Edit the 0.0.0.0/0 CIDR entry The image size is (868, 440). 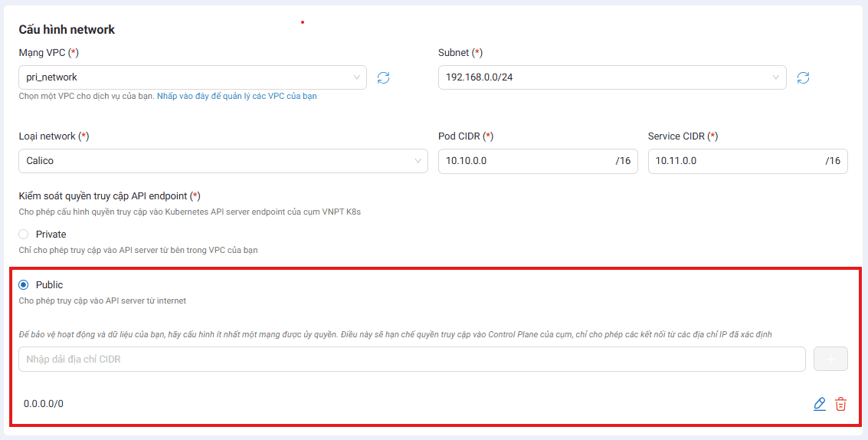click(x=820, y=404)
